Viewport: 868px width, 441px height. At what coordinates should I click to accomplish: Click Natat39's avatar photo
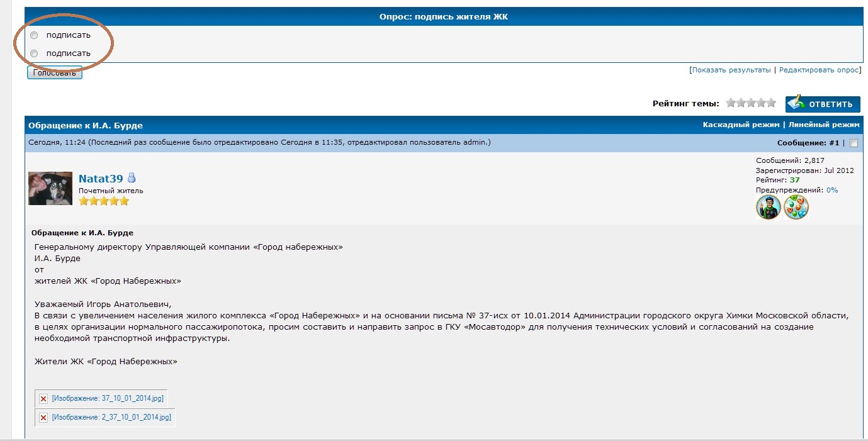50,188
